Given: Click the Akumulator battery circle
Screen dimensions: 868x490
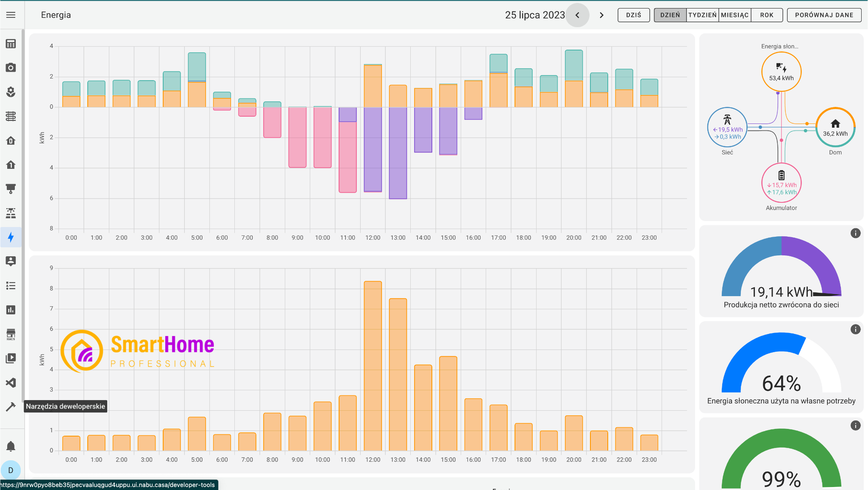Looking at the screenshot, I should click(781, 183).
